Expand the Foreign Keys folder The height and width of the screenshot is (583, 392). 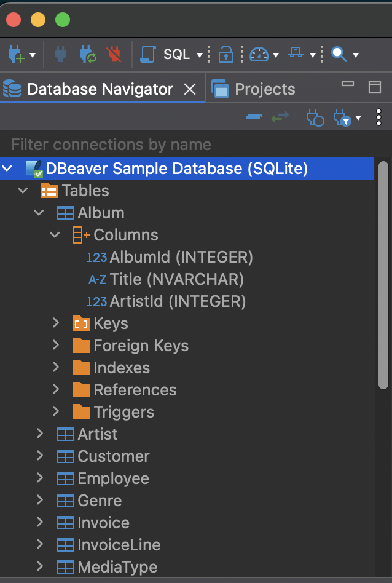point(56,346)
